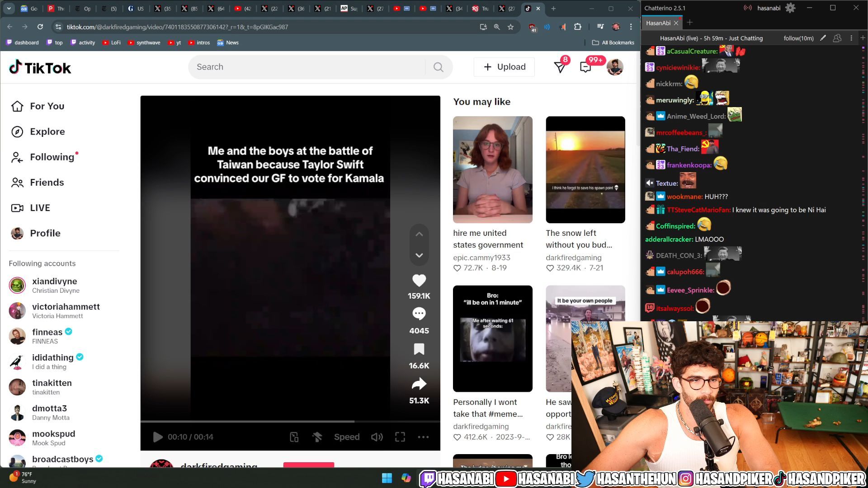Open TikTok inbox messages icon

pos(585,67)
